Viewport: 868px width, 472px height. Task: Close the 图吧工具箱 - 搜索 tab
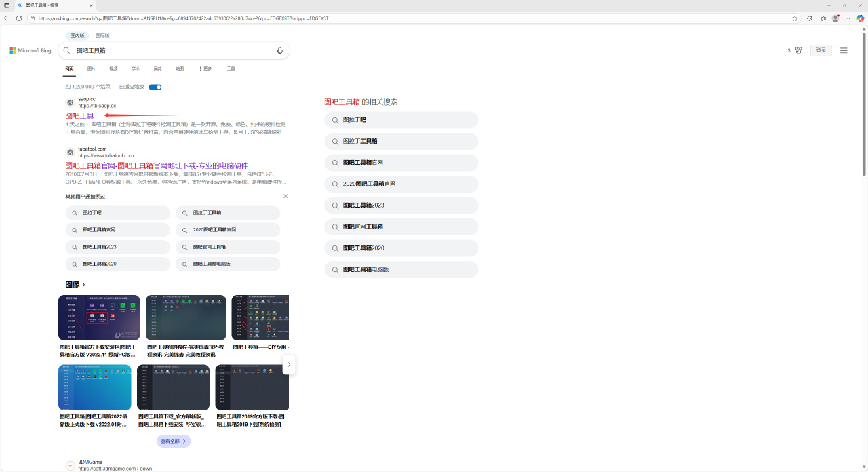point(91,5)
